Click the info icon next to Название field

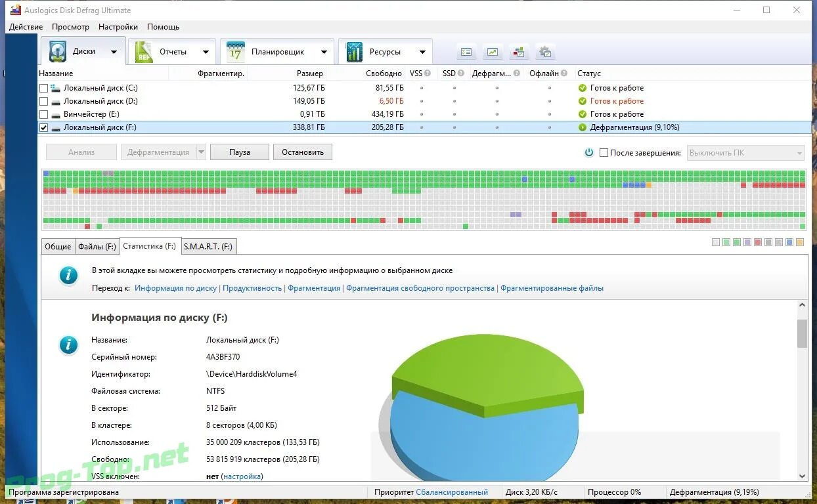point(68,345)
